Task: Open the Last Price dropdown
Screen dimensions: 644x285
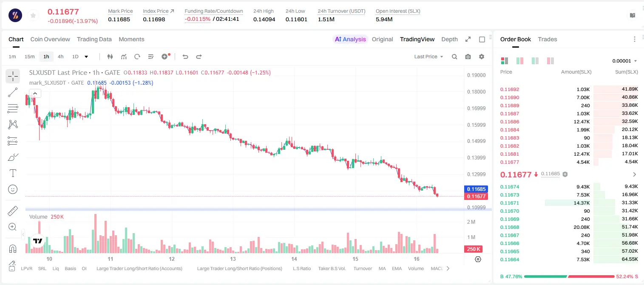Action: pyautogui.click(x=429, y=57)
